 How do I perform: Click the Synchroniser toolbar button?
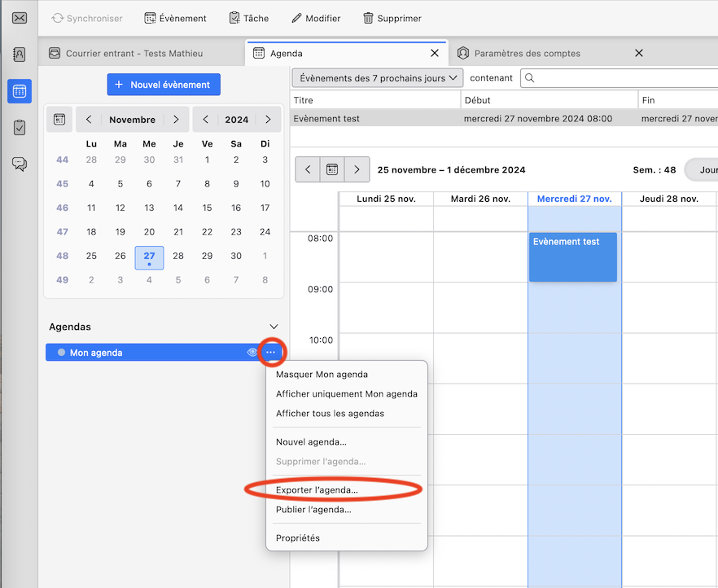86,18
